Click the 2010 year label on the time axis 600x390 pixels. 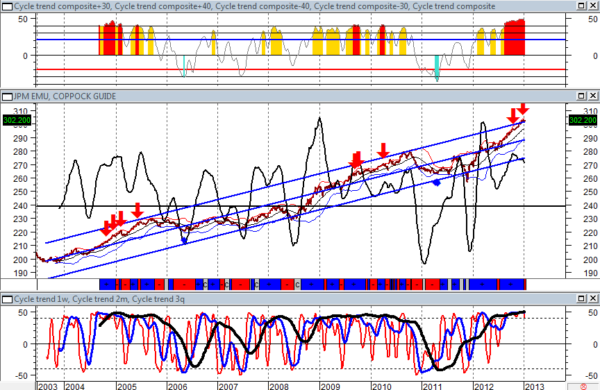[382, 386]
